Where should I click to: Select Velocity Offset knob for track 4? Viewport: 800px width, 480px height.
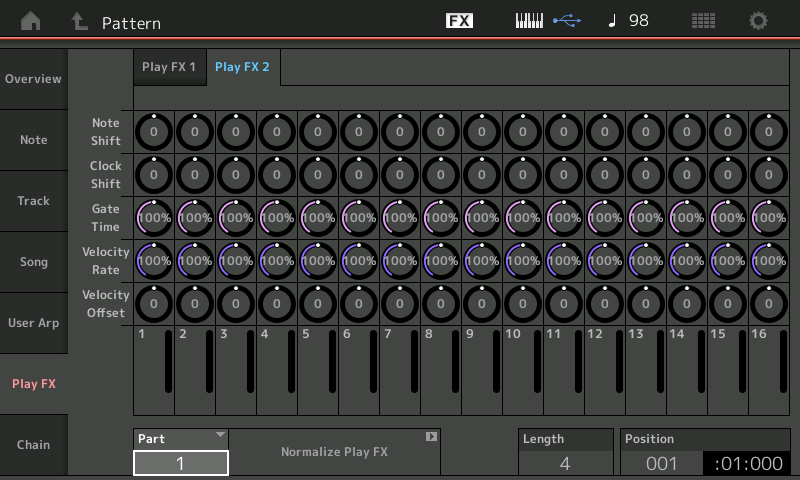point(277,304)
